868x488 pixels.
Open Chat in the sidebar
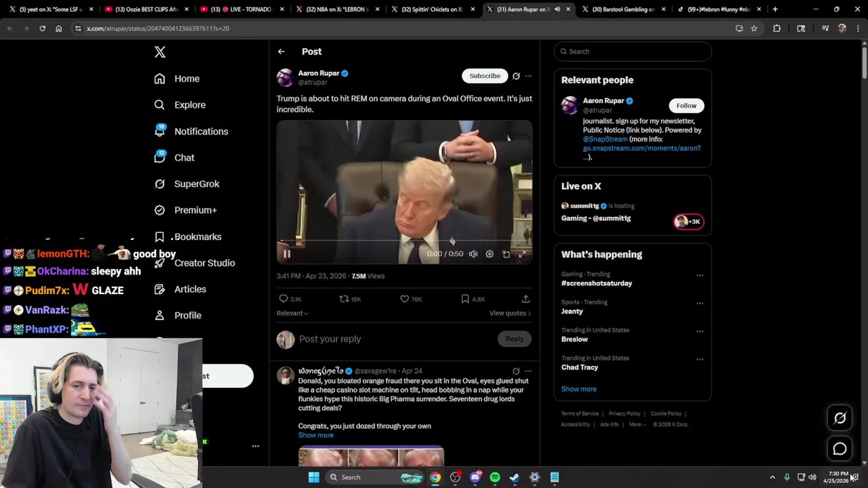(x=174, y=157)
